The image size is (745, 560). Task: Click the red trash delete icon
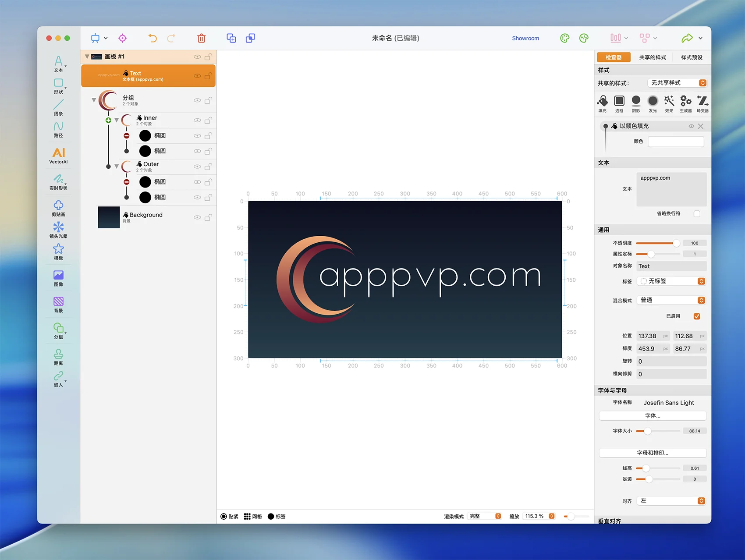[201, 38]
